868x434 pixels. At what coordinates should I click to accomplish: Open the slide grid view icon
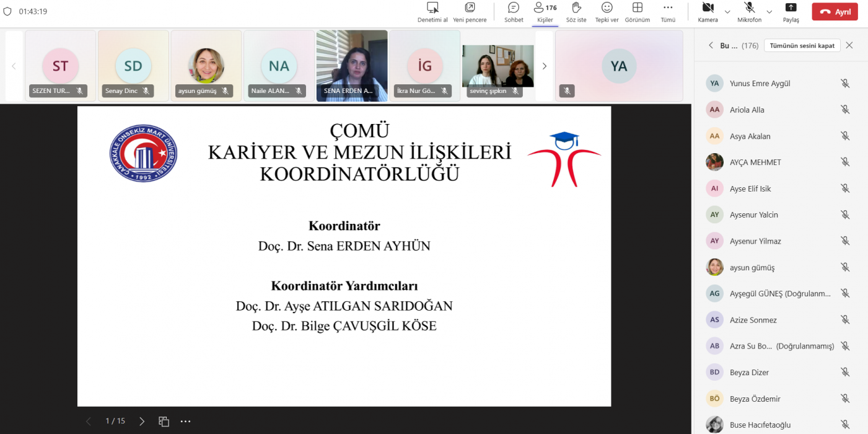[164, 421]
